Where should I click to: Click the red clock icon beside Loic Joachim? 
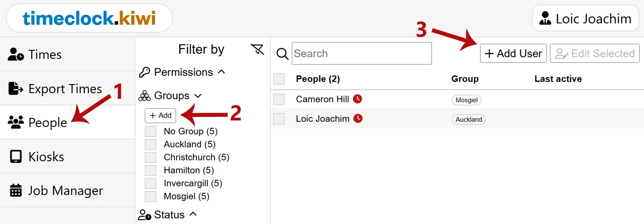358,118
